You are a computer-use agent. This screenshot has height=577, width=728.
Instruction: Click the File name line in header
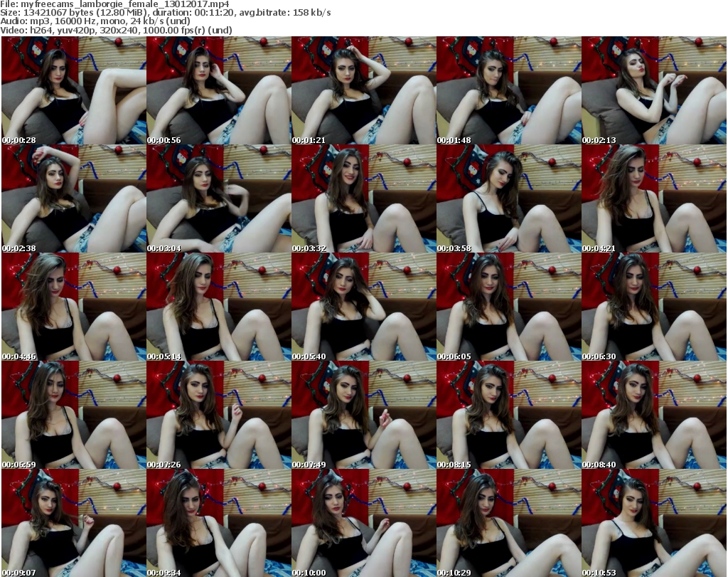pyautogui.click(x=114, y=4)
